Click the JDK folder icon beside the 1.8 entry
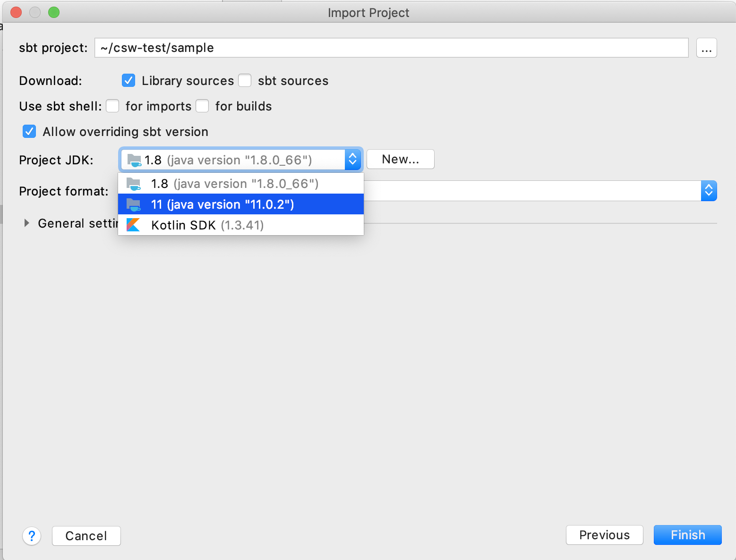This screenshot has height=560, width=736. pos(134,184)
